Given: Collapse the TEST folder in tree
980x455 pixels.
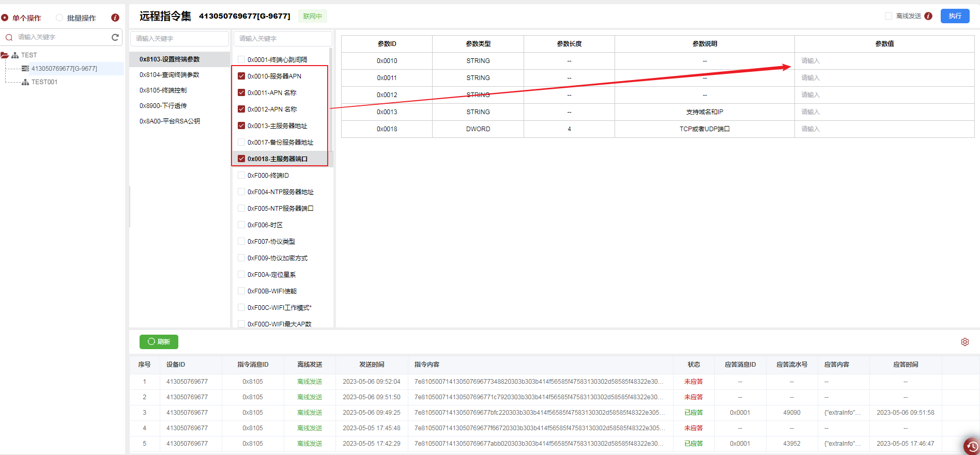Looking at the screenshot, I should 5,55.
